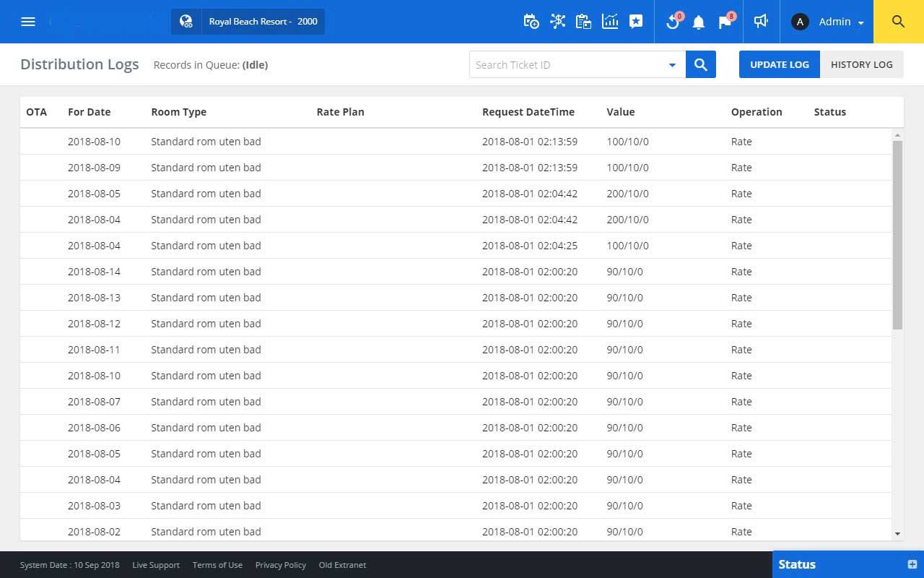The width and height of the screenshot is (924, 578).
Task: Click value 90/10/0 in 2018-08-06 row
Action: click(x=625, y=428)
